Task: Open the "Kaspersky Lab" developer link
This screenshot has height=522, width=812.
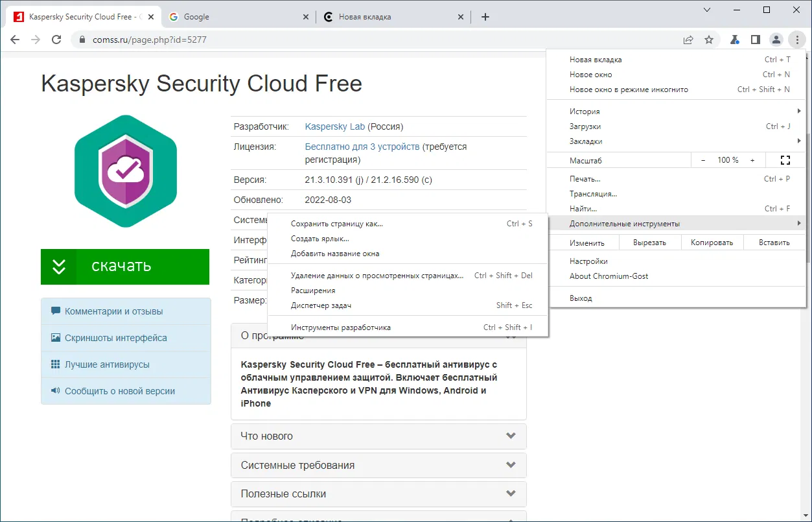Action: pos(334,126)
